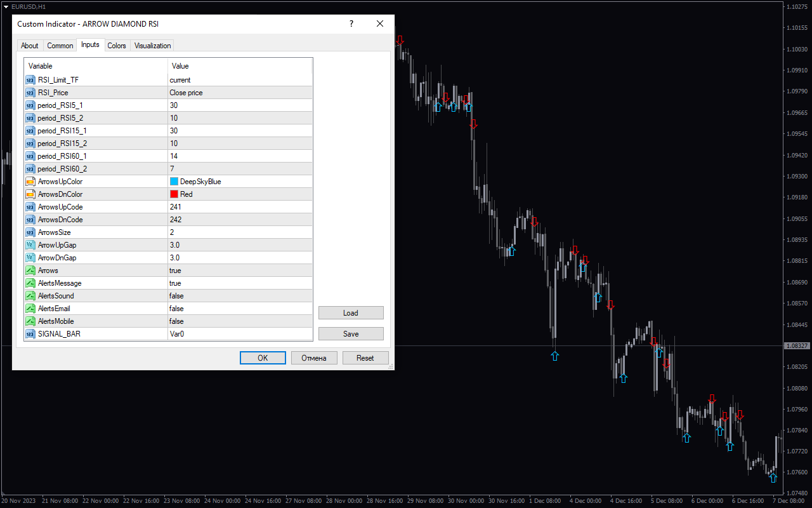812x508 pixels.
Task: Click the AlertsMobile boolean icon
Action: pos(30,321)
